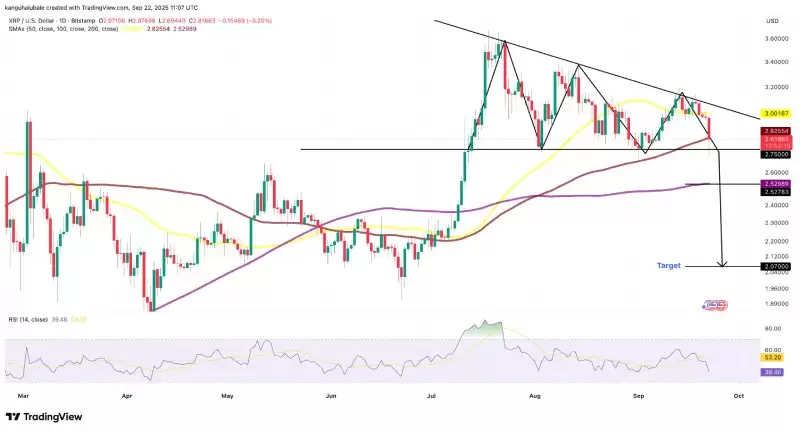Click the flag event icons near 1.89

(x=714, y=304)
